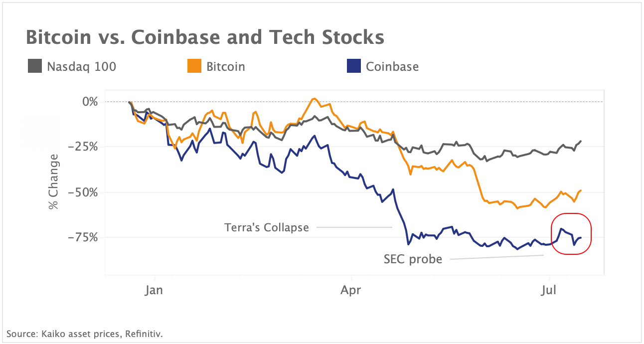Click the 0% y-axis label
644x344 pixels.
pyautogui.click(x=90, y=102)
